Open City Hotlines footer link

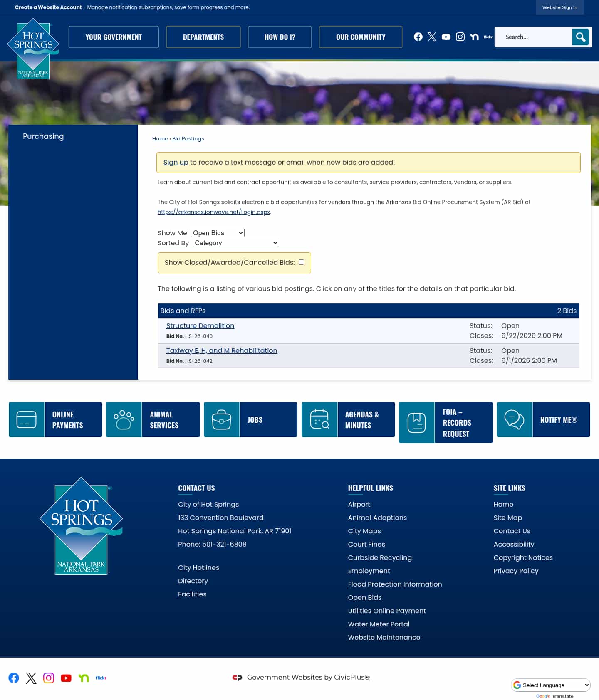click(x=198, y=568)
